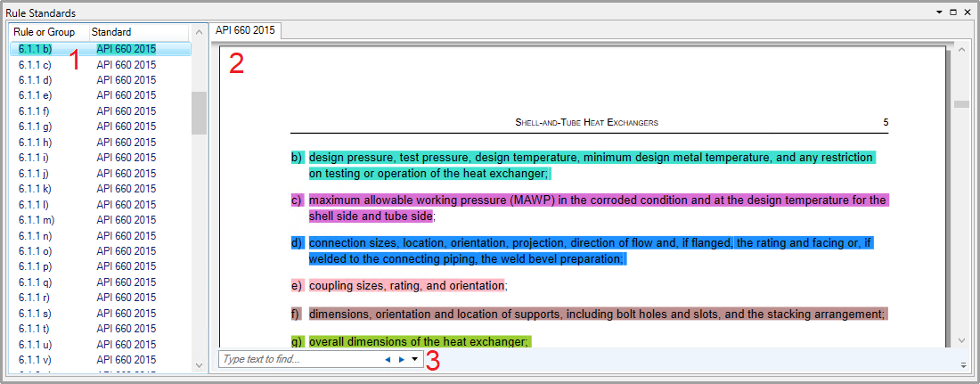Select rule 6.1.1 s) in the list
The height and width of the screenshot is (384, 980).
pyautogui.click(x=36, y=314)
